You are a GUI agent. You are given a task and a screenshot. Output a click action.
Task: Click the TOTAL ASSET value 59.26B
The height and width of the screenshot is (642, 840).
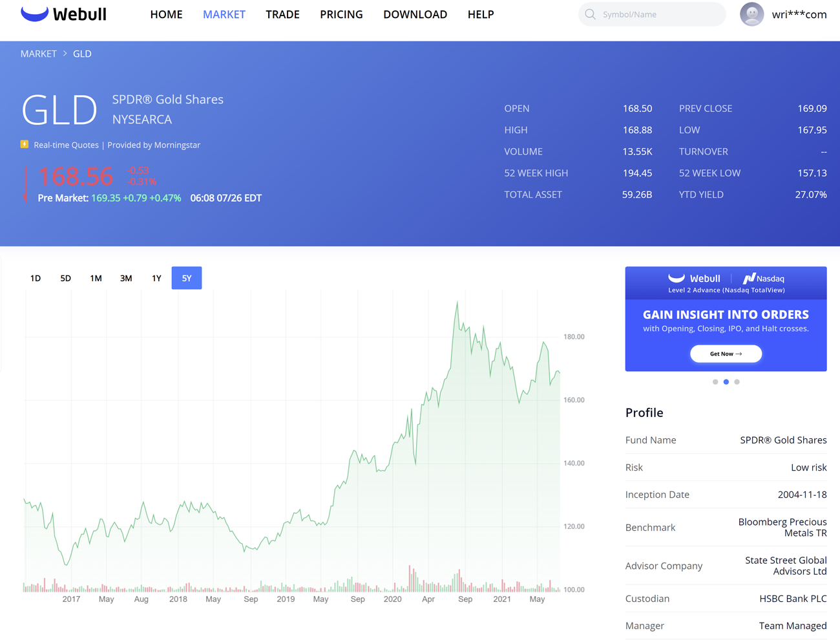[x=637, y=195]
